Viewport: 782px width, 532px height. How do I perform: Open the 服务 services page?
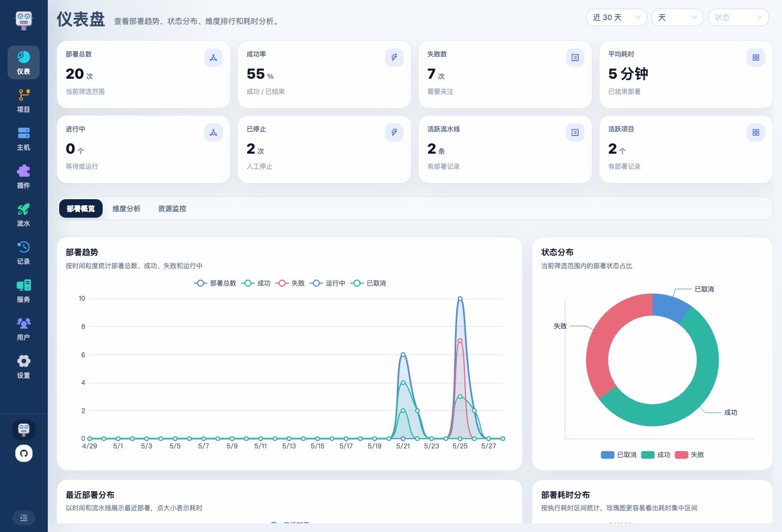point(23,290)
